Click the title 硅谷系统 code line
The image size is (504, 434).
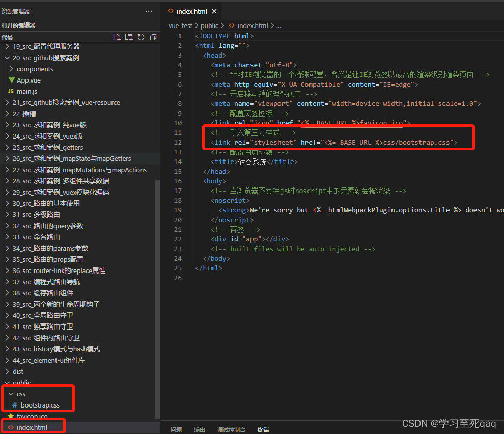point(254,161)
